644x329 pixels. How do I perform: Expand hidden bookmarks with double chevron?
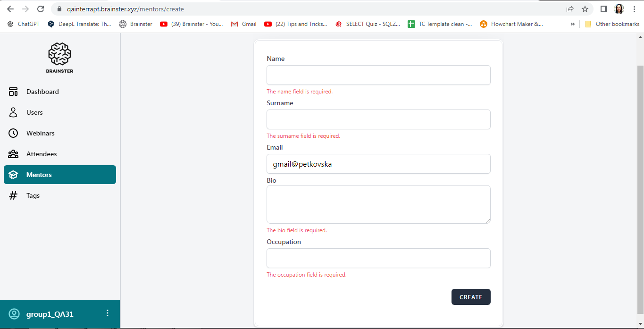pyautogui.click(x=573, y=24)
